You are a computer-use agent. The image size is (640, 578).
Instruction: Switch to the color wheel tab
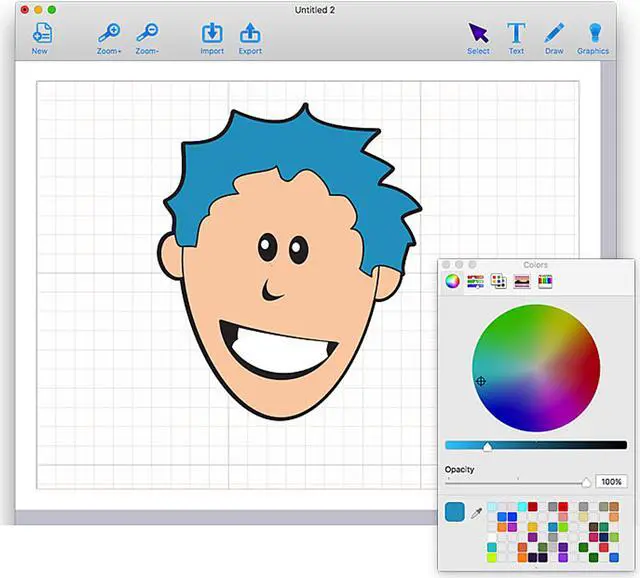click(453, 282)
